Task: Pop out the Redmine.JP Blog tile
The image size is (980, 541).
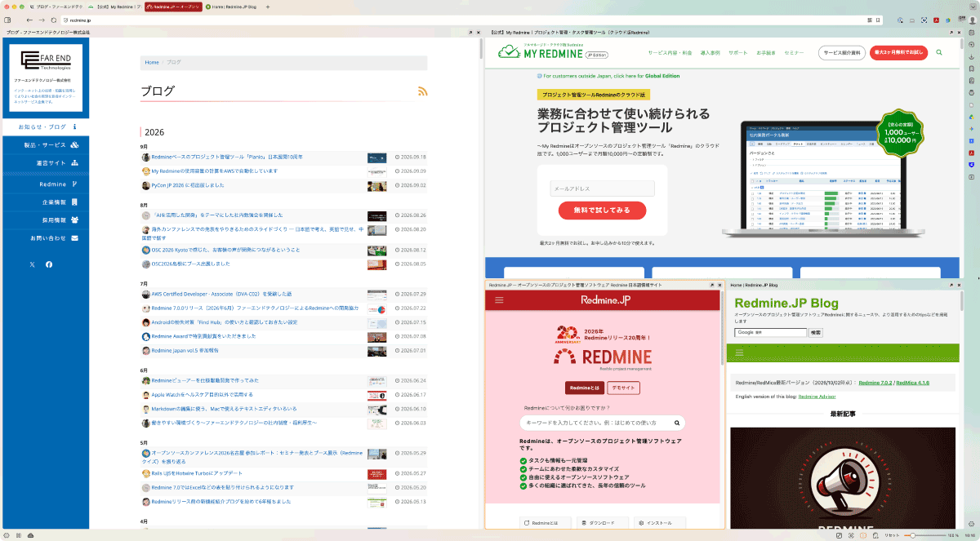Action: (x=952, y=286)
